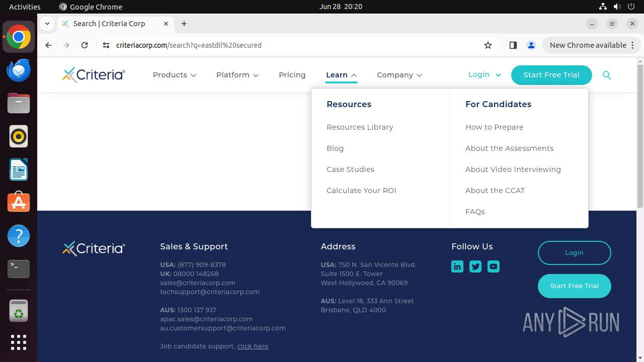Image resolution: width=644 pixels, height=362 pixels.
Task: Bookmark this page with star icon
Action: 488,45
